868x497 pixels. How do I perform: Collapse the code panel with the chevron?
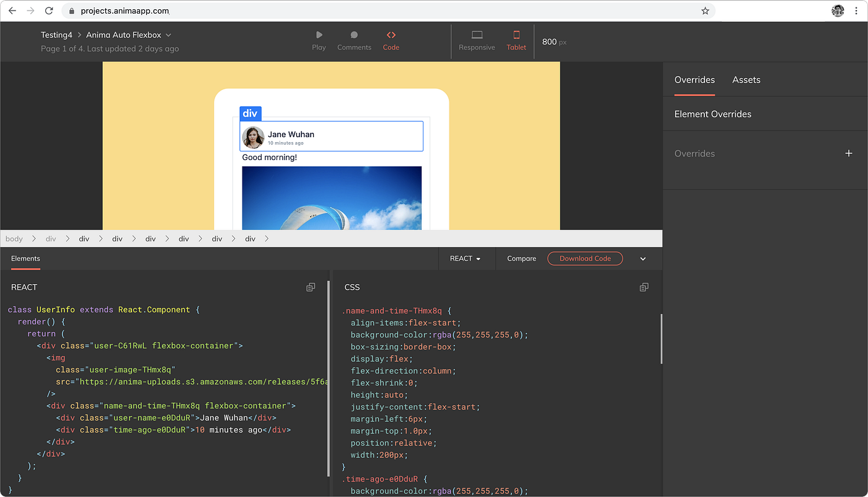pos(643,259)
